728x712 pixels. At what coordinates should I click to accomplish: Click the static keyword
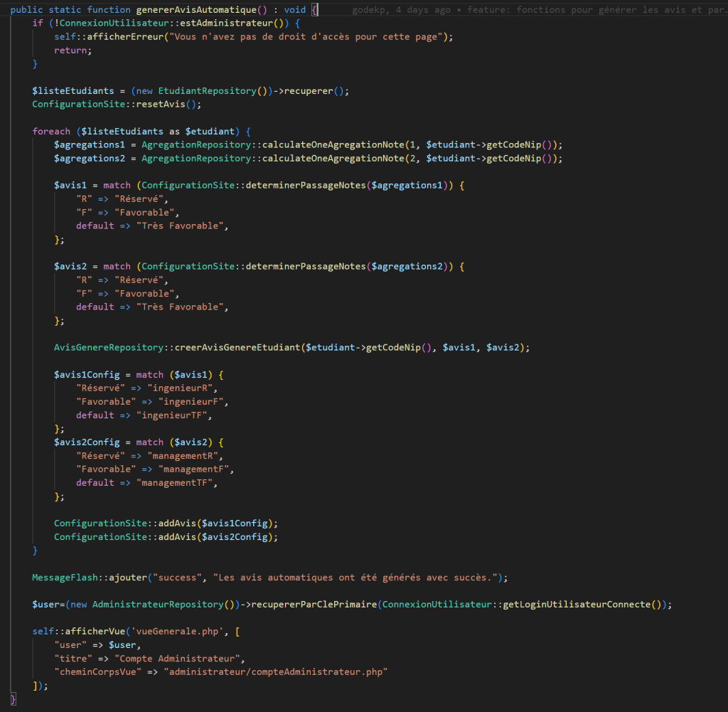[x=65, y=10]
